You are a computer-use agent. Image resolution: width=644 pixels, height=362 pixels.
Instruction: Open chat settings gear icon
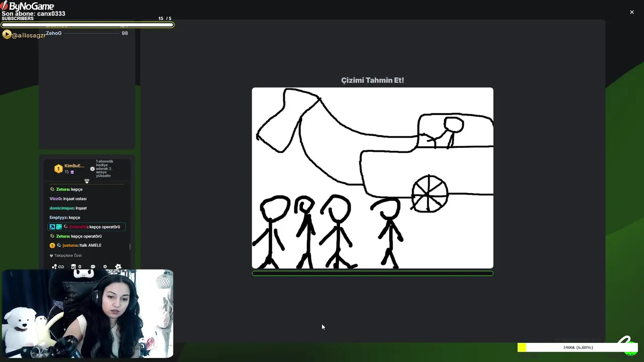[105, 266]
